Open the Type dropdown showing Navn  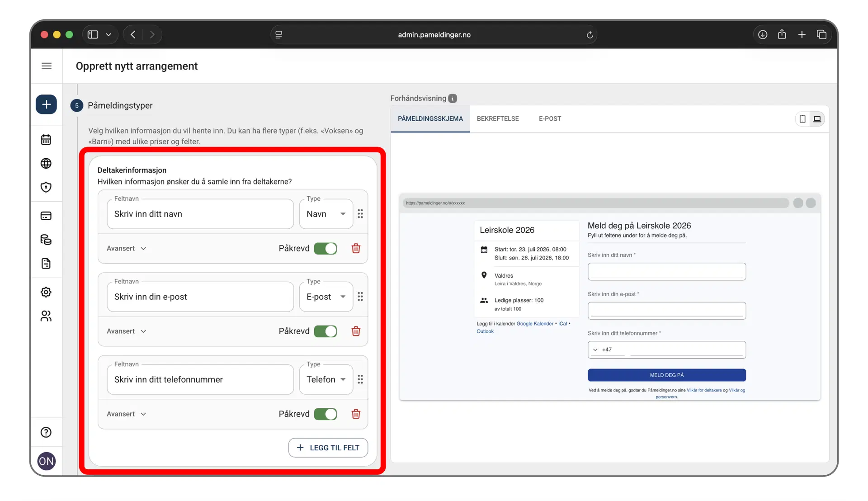pyautogui.click(x=326, y=214)
